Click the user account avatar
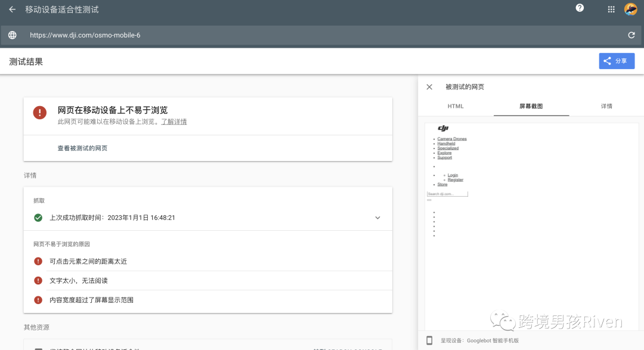The image size is (644, 350). coord(630,9)
